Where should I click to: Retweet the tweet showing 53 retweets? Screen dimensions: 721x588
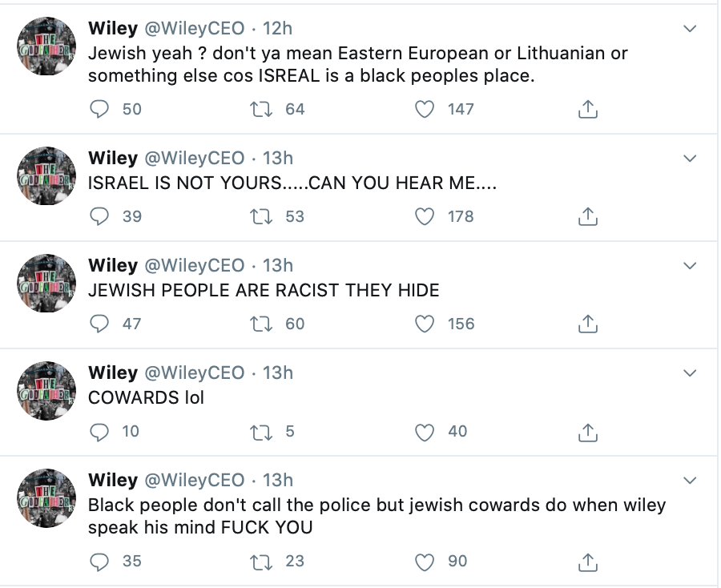(260, 216)
